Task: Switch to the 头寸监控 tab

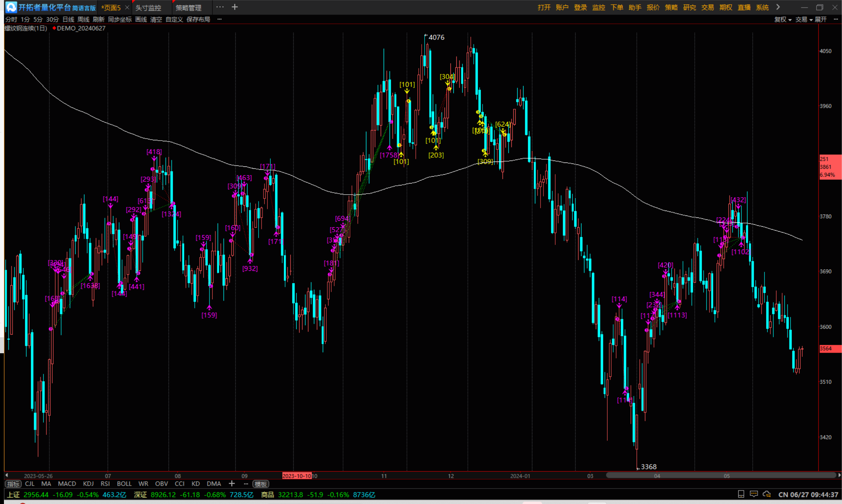Action: (x=148, y=8)
